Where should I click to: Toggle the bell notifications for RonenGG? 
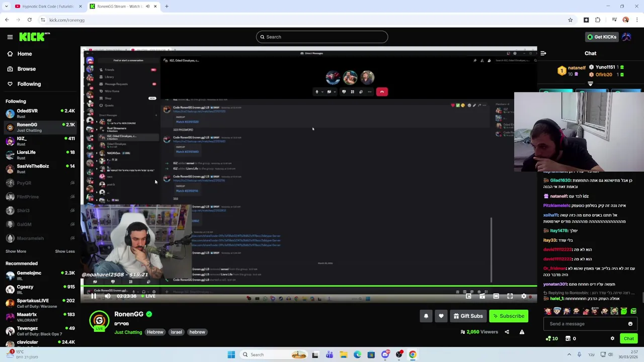426,316
